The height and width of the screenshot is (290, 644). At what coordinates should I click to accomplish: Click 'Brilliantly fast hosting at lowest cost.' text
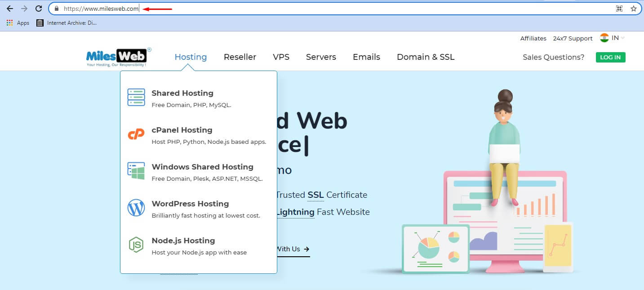206,216
